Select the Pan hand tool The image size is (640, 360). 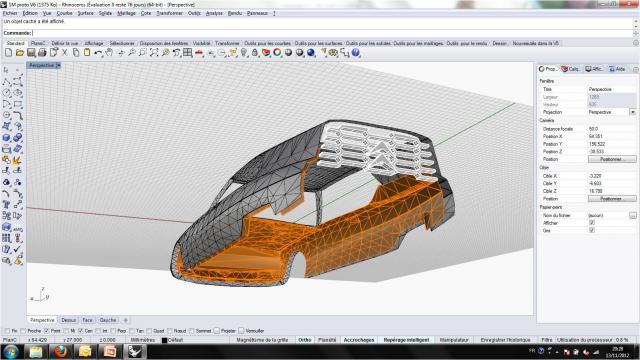coord(109,53)
